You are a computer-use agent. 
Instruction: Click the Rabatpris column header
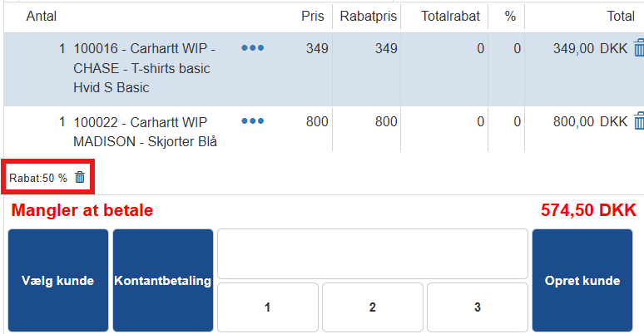pos(367,16)
